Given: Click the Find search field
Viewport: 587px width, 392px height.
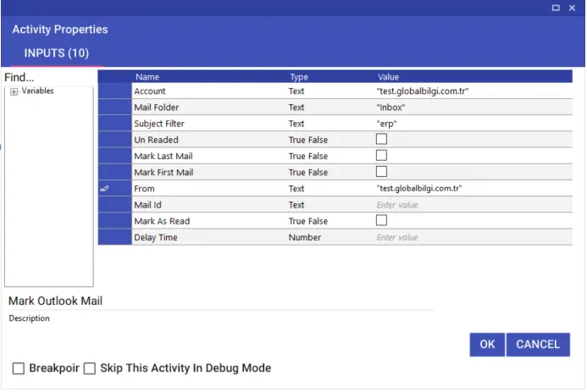Looking at the screenshot, I should 48,78.
